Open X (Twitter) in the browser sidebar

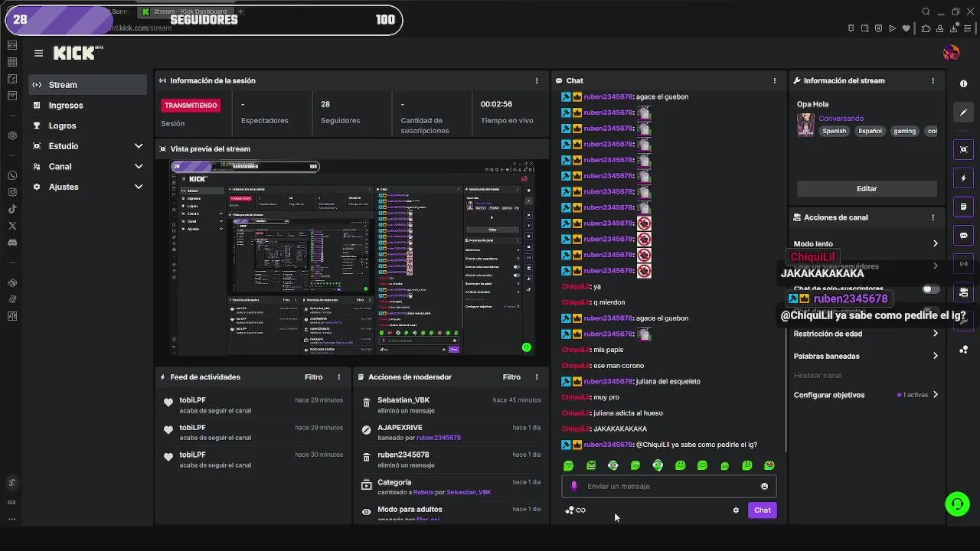pyautogui.click(x=12, y=226)
